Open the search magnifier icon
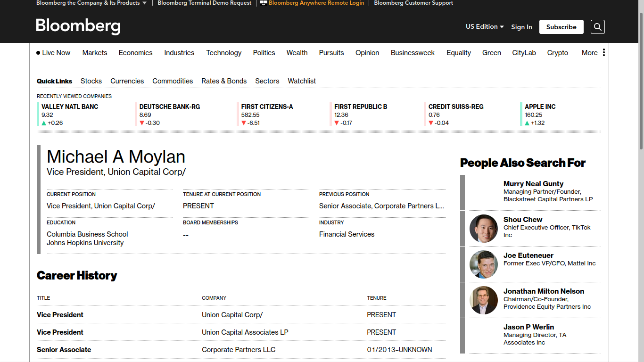This screenshot has height=362, width=644. [597, 27]
